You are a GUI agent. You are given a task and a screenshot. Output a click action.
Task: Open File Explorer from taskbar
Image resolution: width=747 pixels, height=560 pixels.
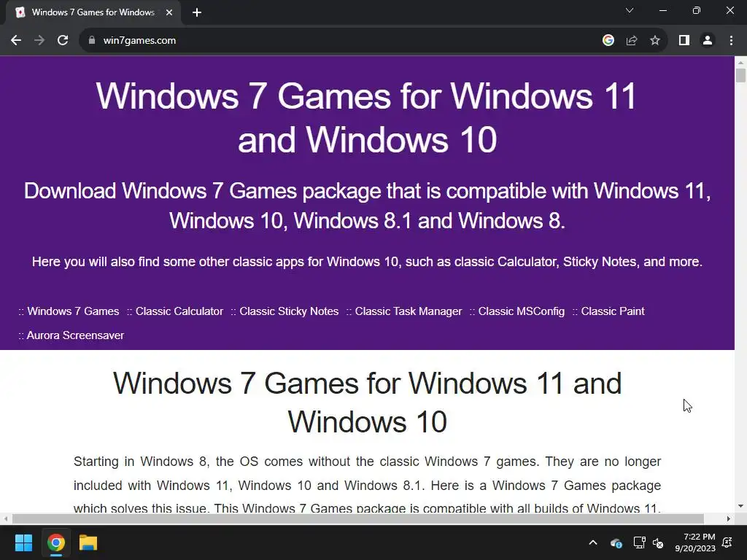click(x=88, y=542)
